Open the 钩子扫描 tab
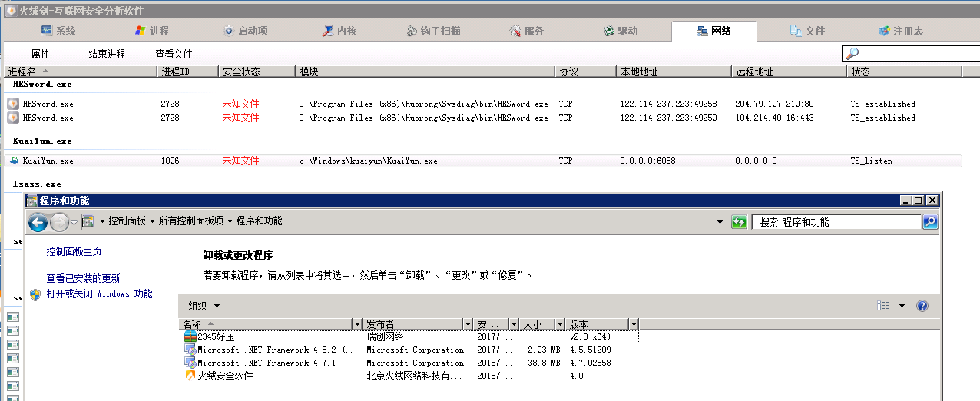980x401 pixels. (432, 31)
